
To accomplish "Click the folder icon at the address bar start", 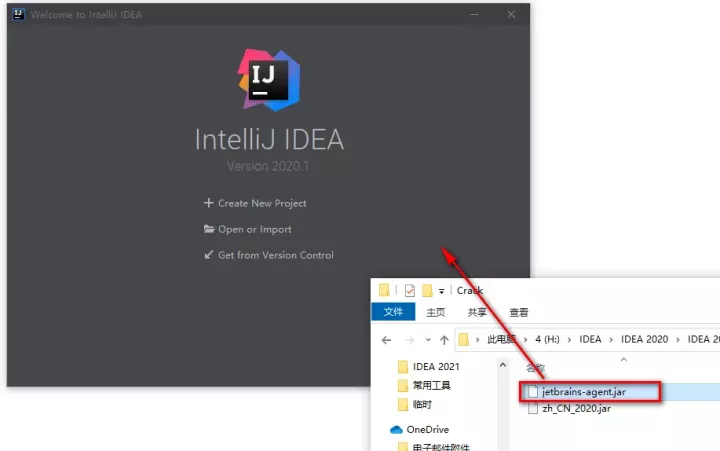I will point(464,339).
